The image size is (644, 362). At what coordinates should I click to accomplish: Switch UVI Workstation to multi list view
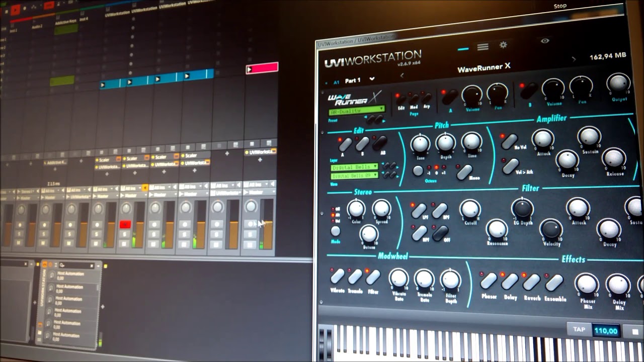[482, 47]
